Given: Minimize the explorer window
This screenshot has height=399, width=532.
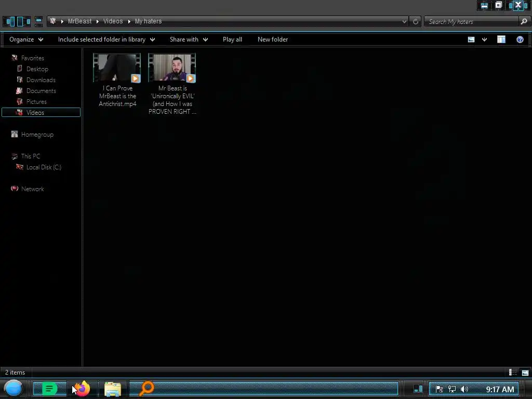Looking at the screenshot, I should click(485, 5).
